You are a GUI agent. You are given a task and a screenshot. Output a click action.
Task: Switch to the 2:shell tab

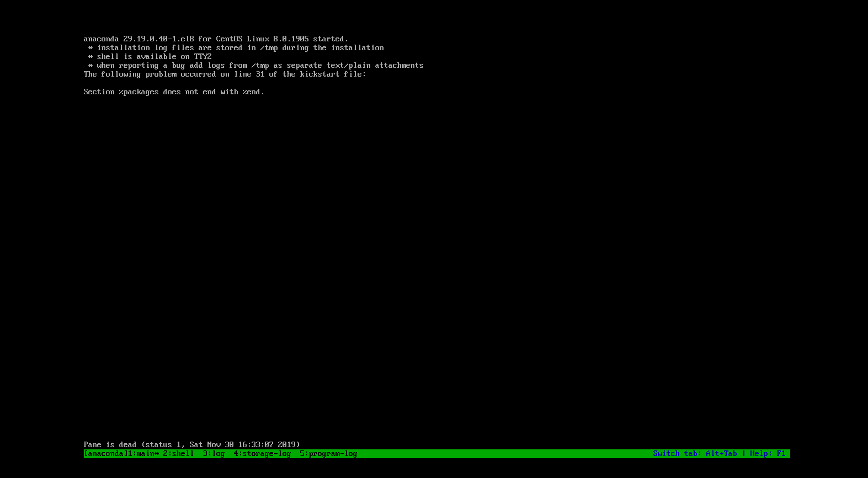(178, 454)
